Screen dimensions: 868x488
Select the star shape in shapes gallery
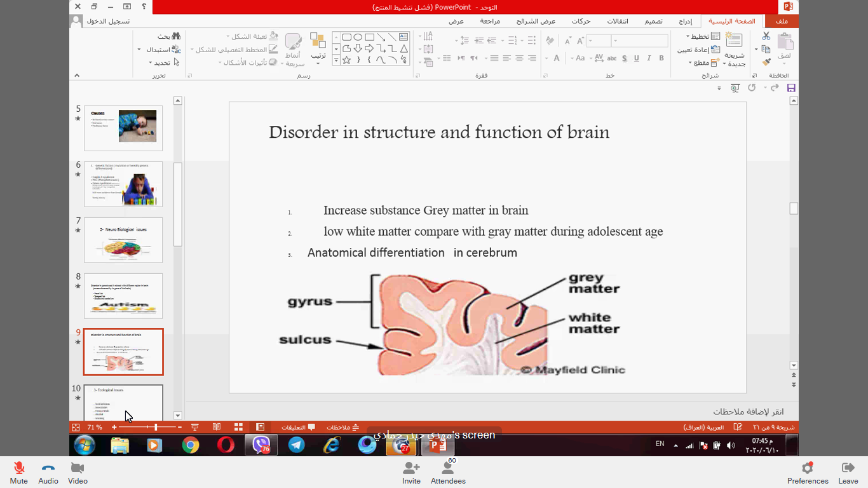346,60
